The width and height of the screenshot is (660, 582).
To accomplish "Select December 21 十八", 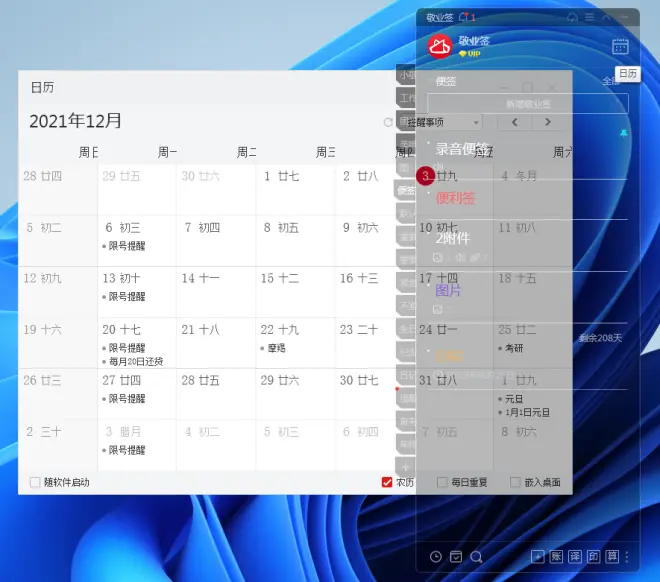I will click(x=201, y=330).
